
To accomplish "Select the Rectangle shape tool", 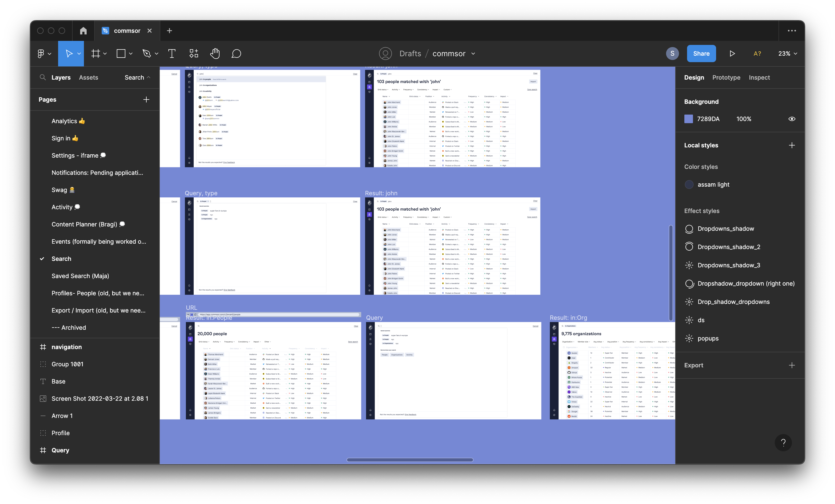I will coord(121,54).
